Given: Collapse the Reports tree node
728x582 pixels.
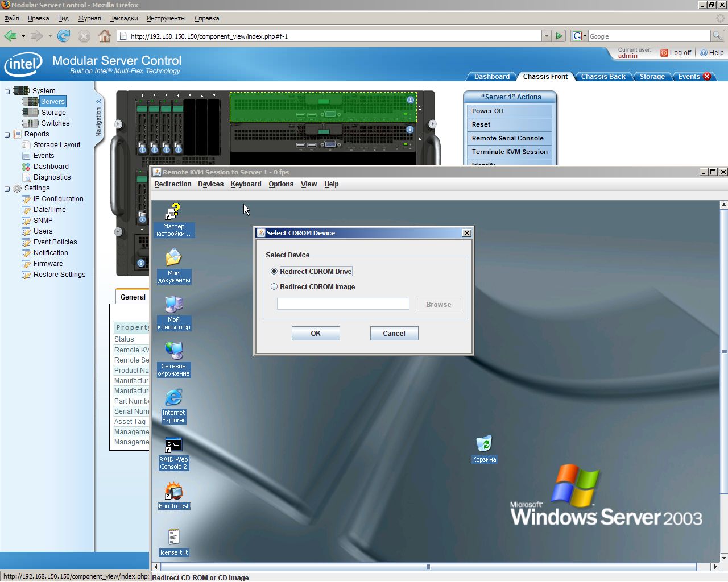Looking at the screenshot, I should (7, 135).
